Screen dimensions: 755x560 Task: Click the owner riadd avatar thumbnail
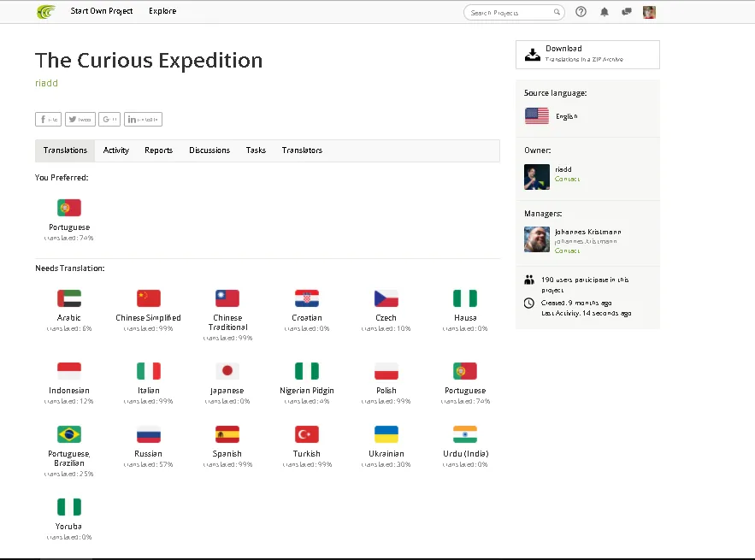(x=537, y=177)
